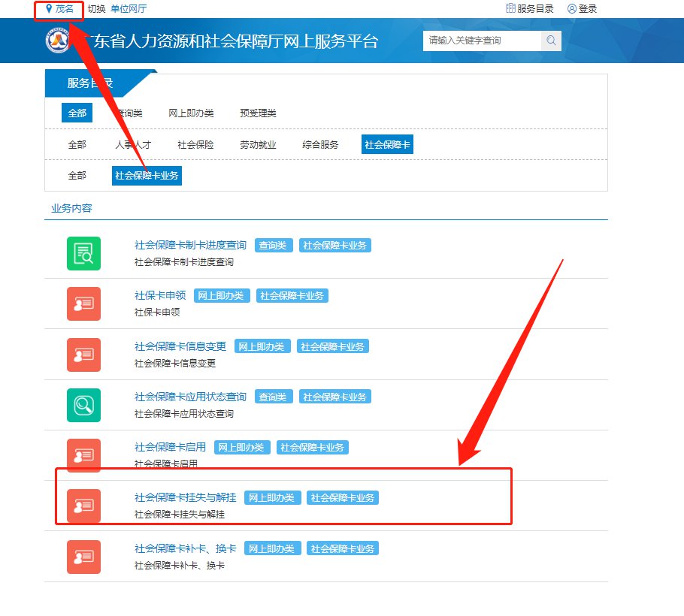Select the 社会保险 category
The width and height of the screenshot is (684, 616).
pyautogui.click(x=195, y=144)
